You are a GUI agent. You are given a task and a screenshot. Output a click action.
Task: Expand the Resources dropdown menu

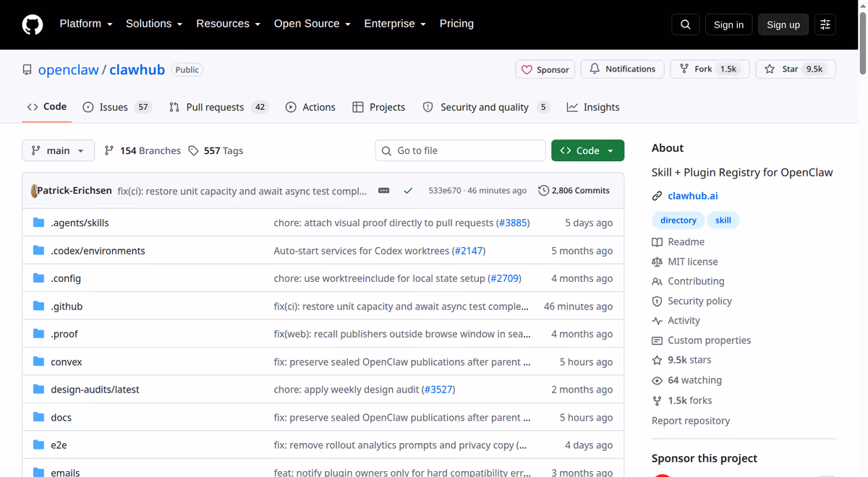tap(228, 24)
